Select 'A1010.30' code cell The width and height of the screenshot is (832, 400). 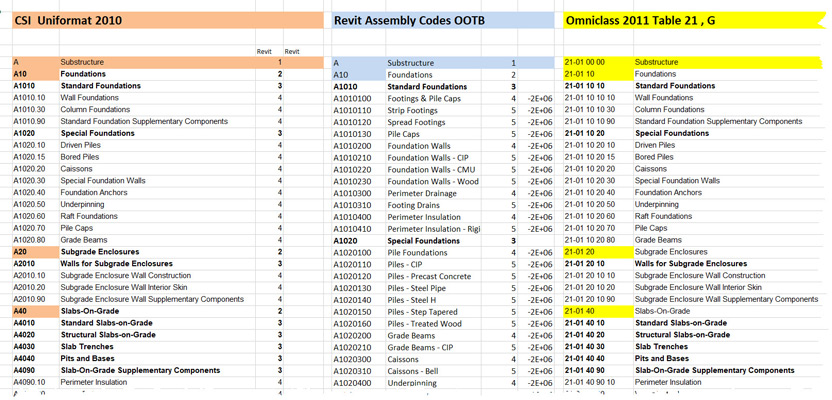click(36, 109)
